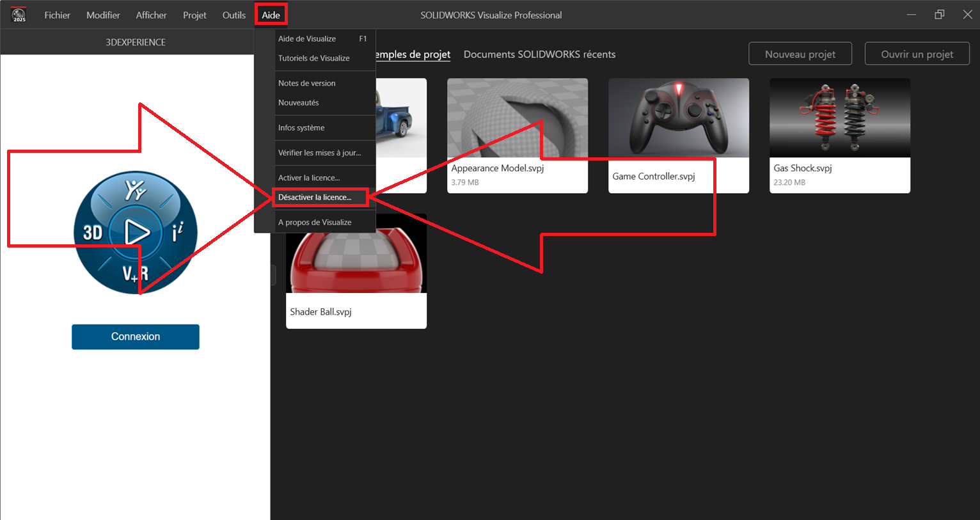
Task: Open the Fichier menu
Action: coord(57,15)
